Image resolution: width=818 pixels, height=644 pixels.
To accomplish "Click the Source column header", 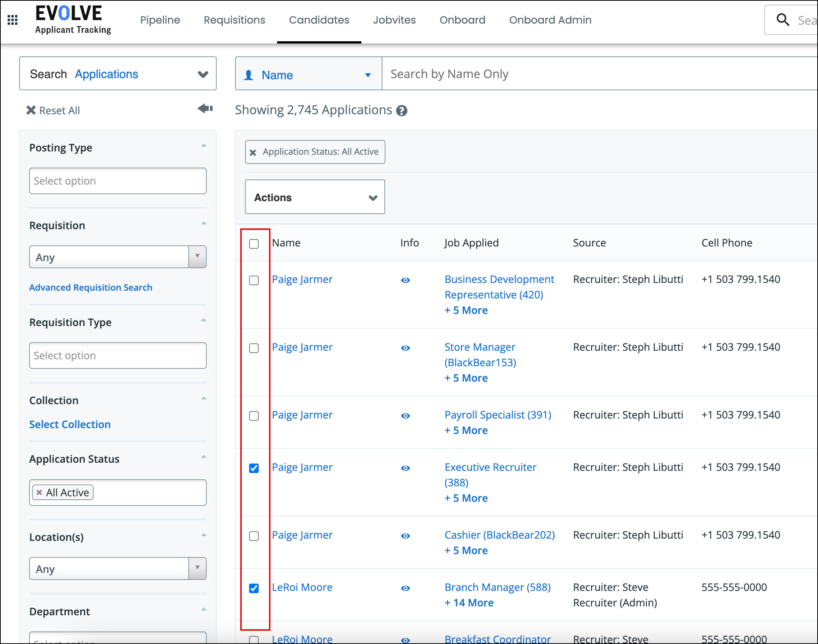I will [x=589, y=243].
